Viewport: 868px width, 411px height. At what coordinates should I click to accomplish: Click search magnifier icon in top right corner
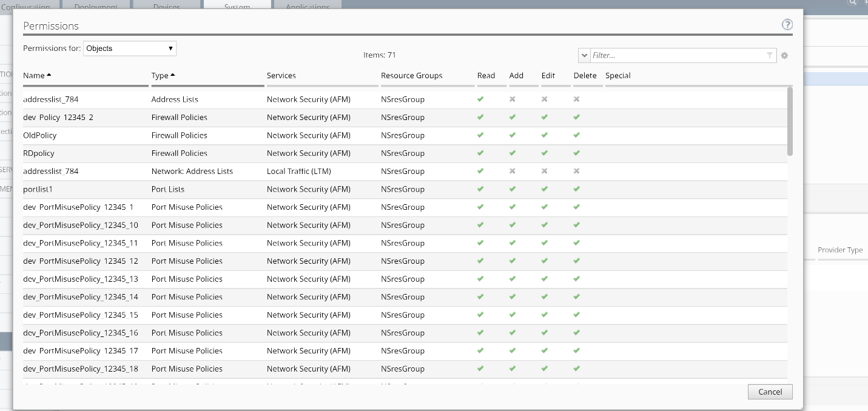tap(853, 2)
